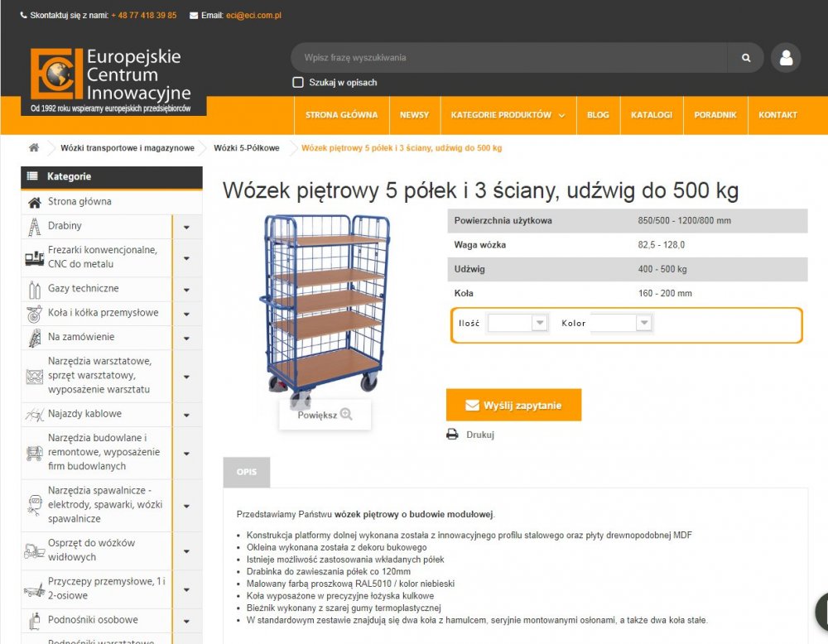Click the Drabiny ladder icon
This screenshot has height=644, width=828.
click(x=34, y=227)
